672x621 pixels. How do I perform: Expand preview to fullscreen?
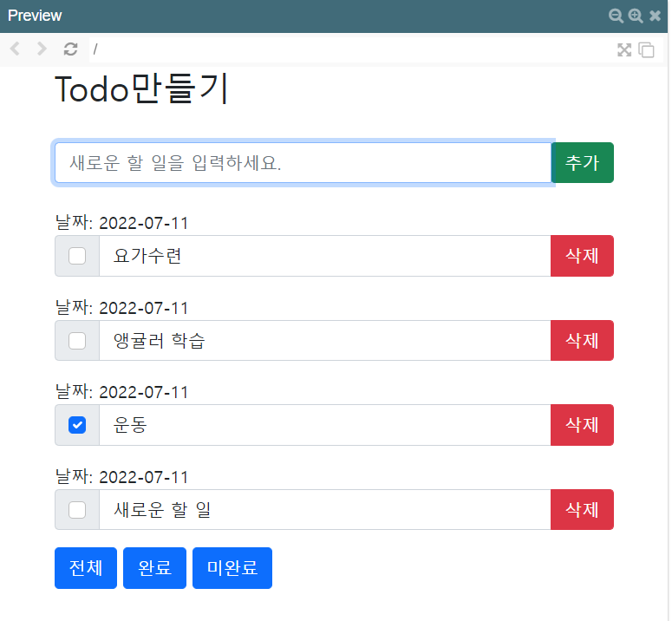point(624,49)
